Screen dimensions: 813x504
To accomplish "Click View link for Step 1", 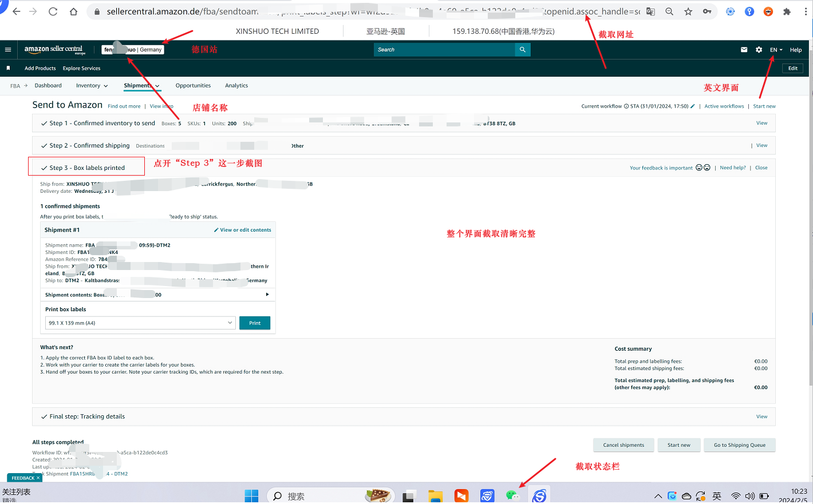I will (762, 123).
